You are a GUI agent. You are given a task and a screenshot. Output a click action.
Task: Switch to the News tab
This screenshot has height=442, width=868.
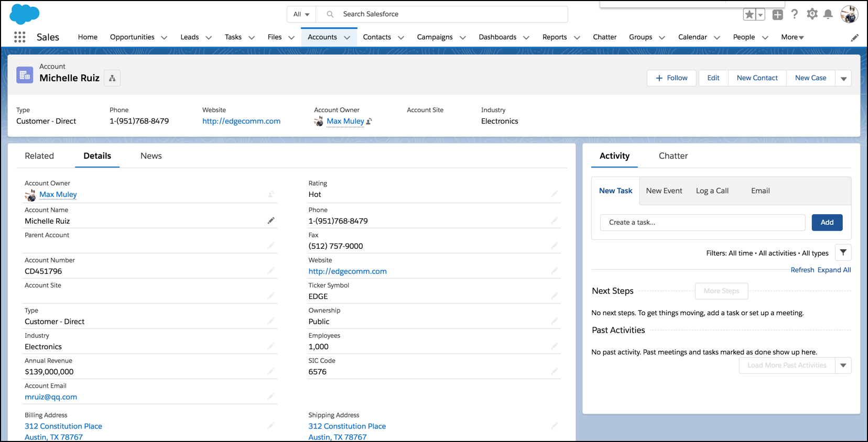(x=151, y=156)
